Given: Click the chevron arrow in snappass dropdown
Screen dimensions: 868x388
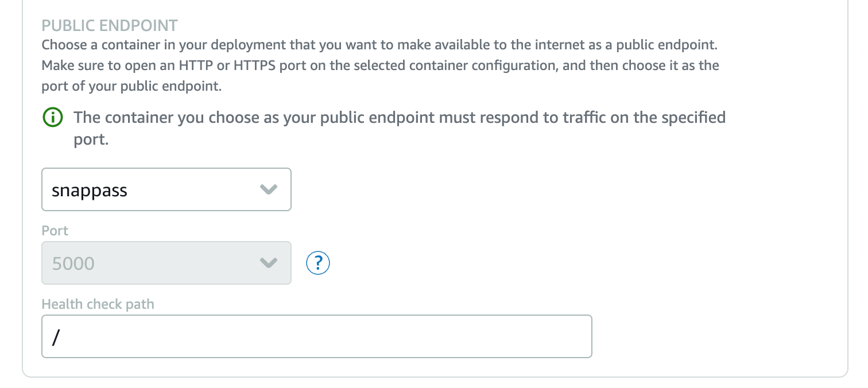Looking at the screenshot, I should (x=269, y=189).
